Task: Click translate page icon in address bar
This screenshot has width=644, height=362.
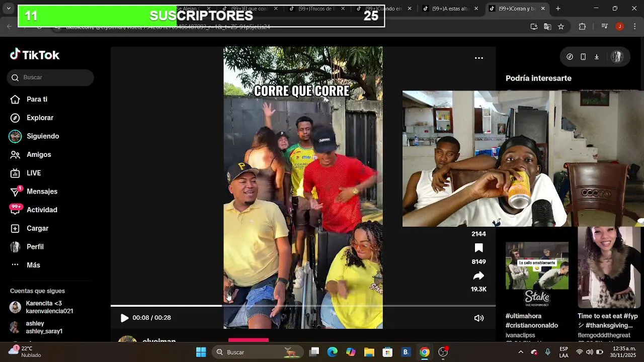Action: (x=547, y=27)
